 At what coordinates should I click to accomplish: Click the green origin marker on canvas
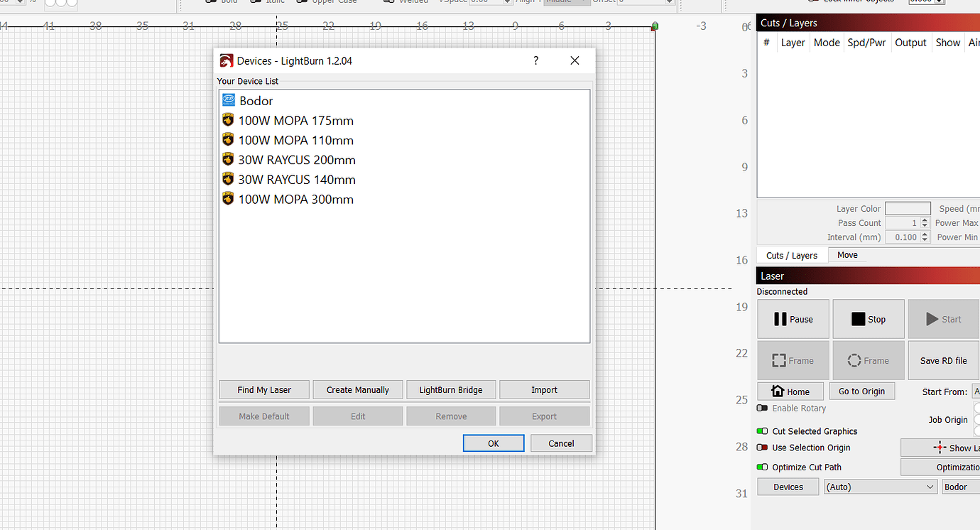pos(654,26)
